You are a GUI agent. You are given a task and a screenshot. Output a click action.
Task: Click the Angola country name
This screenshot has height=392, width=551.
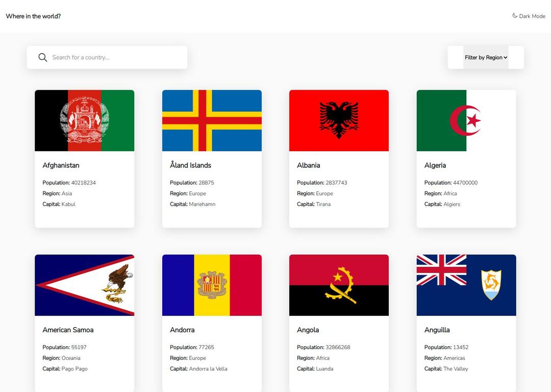[x=308, y=330]
